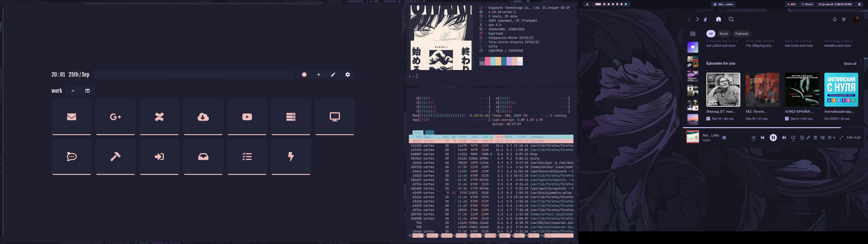868x244 pixels.
Task: Toggle shuffle in Spotify player
Action: point(753,138)
